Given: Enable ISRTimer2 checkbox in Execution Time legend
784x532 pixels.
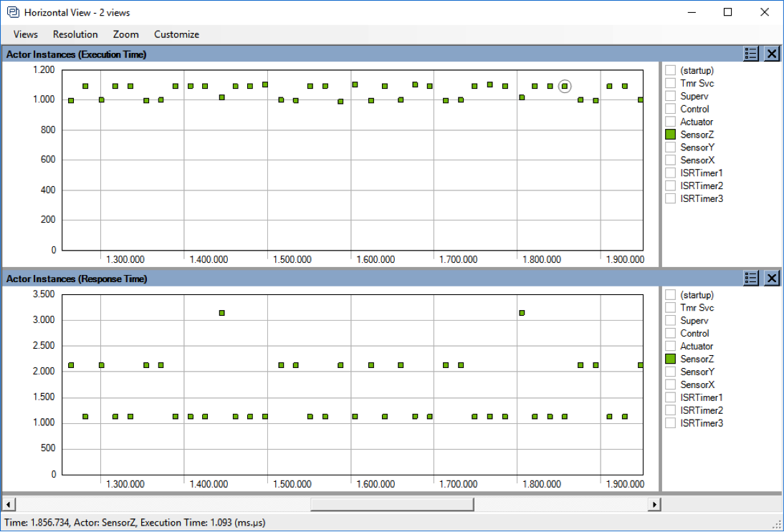Looking at the screenshot, I should tap(671, 186).
